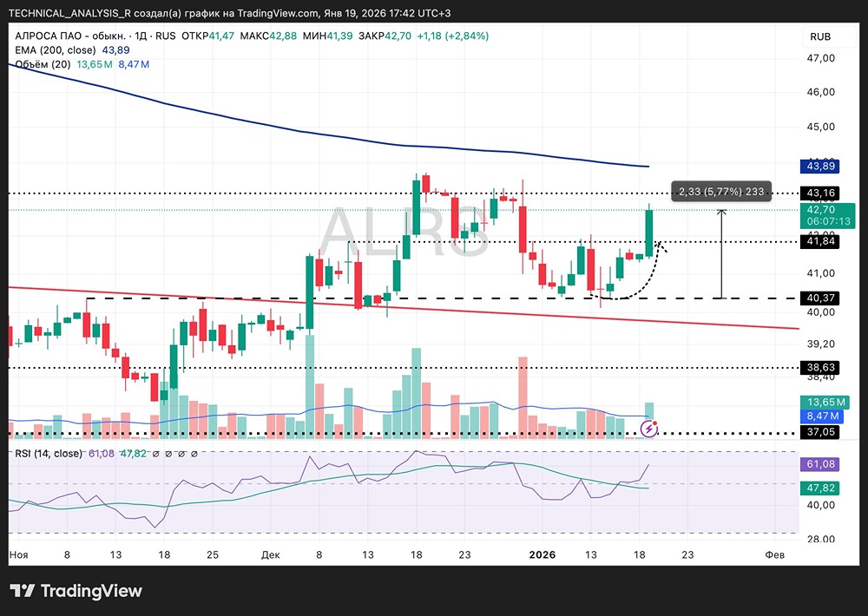The height and width of the screenshot is (616, 868).
Task: Open the TradingView logo at bottom
Action: [x=76, y=591]
